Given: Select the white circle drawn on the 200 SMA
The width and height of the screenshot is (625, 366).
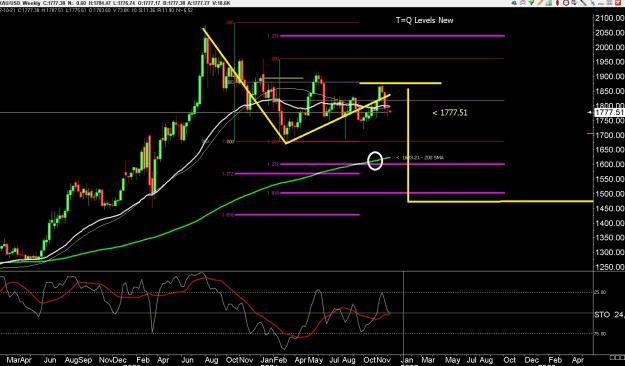Looking at the screenshot, I should pyautogui.click(x=375, y=161).
